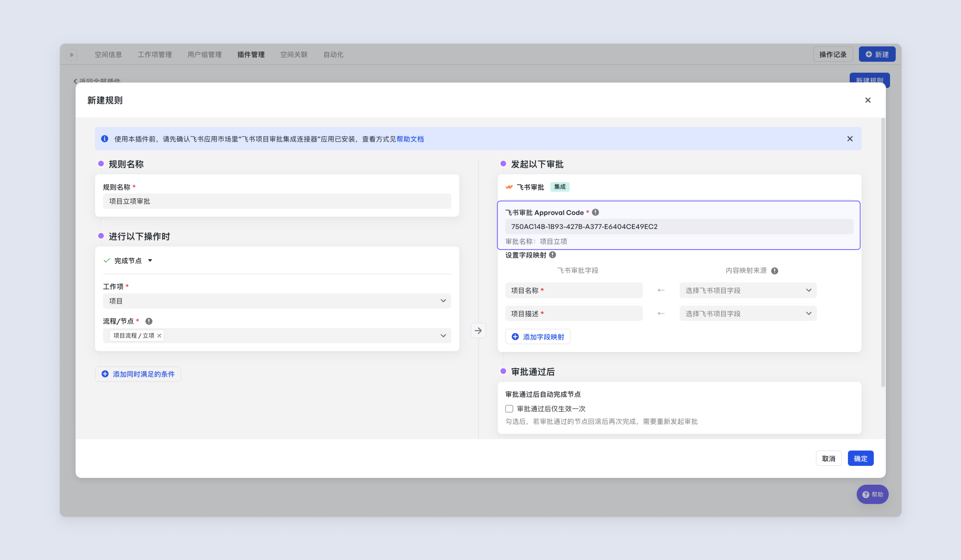961x560 pixels.
Task: Switch to the 工作项管理 tab
Action: click(155, 55)
